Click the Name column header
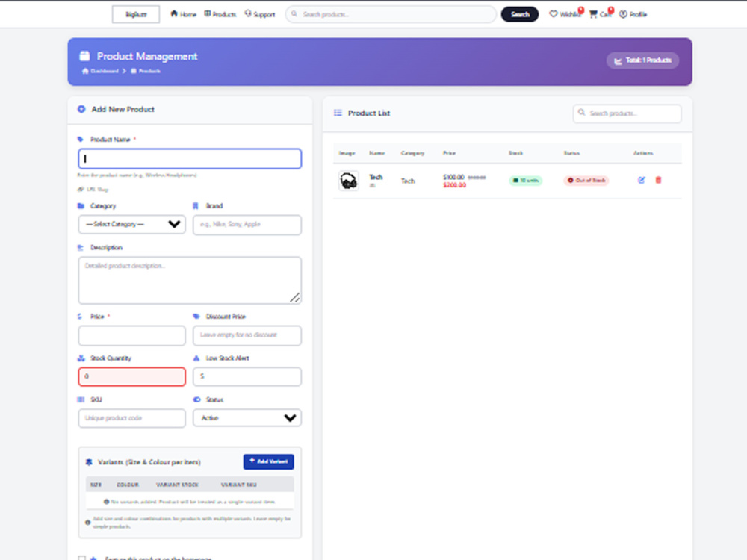Screen dimensions: 747x560 coord(376,153)
